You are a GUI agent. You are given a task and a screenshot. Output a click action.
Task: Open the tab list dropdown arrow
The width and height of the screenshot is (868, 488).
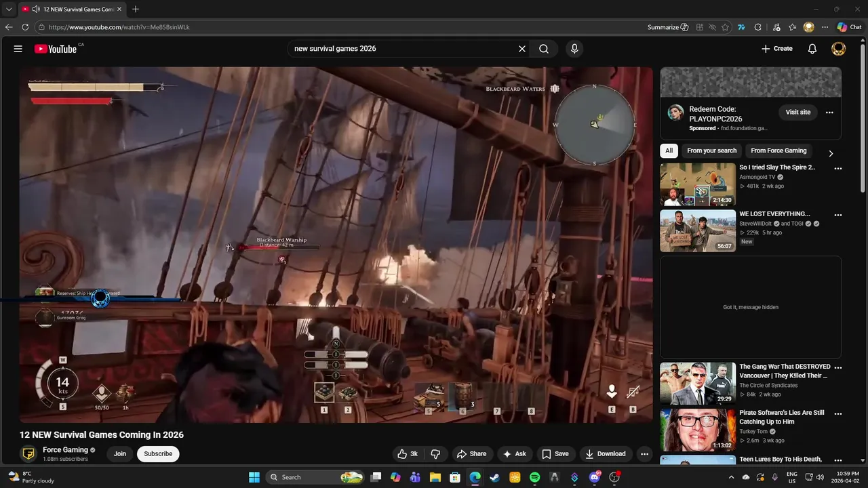[x=9, y=9]
